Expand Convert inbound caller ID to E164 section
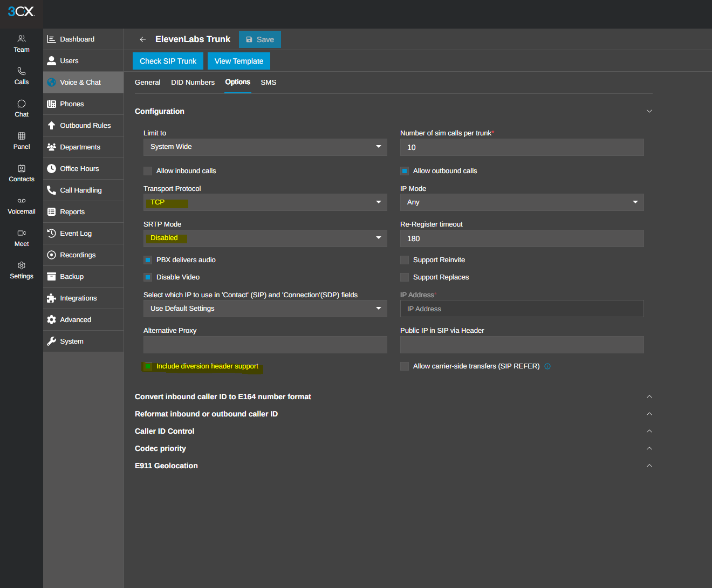This screenshot has height=588, width=712. [649, 396]
